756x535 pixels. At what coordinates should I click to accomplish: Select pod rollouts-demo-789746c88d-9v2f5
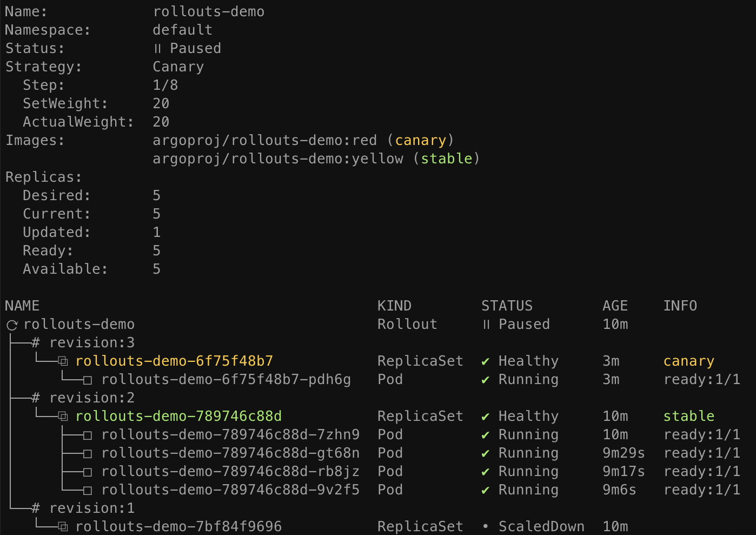pos(230,490)
